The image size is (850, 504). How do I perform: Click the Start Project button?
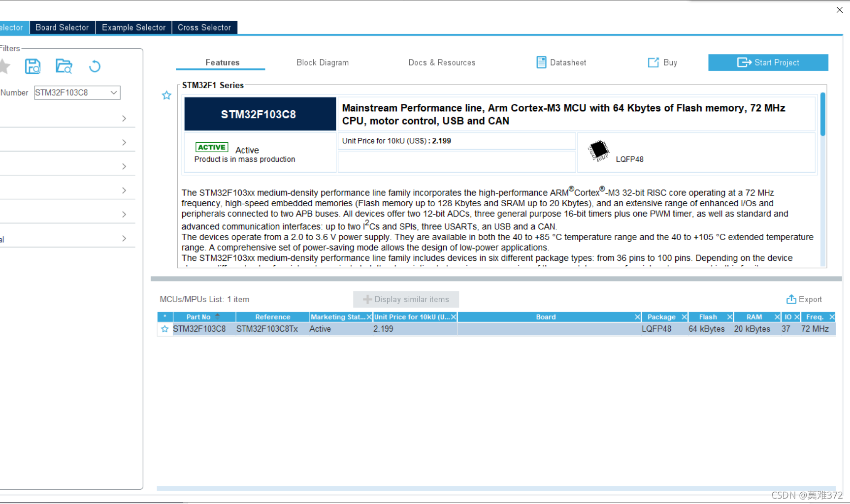(x=768, y=63)
